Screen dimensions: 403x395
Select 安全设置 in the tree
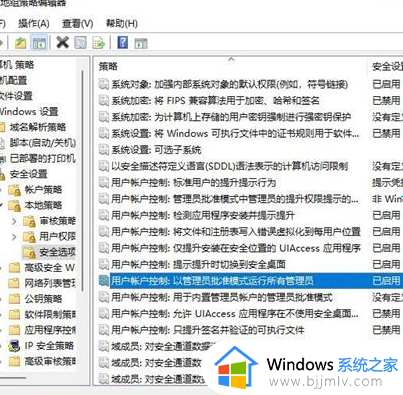29,174
